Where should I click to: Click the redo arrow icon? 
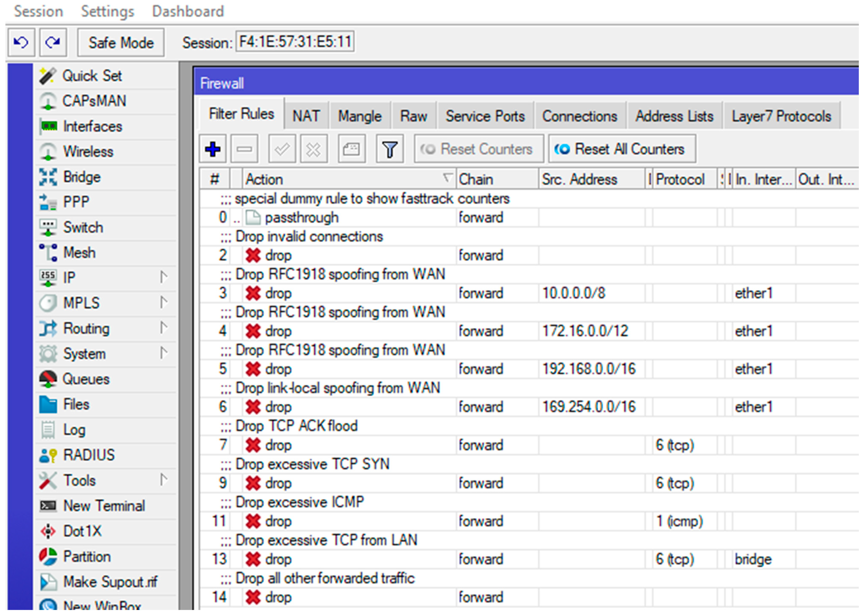(53, 42)
